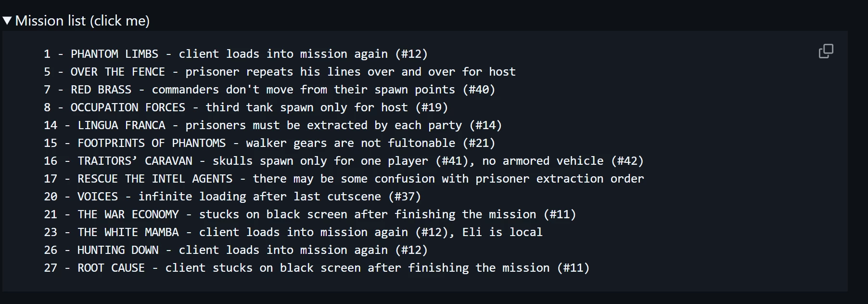Select the RESCUE THE INTEL AGENTS name
This screenshot has width=868, height=304.
tap(155, 179)
